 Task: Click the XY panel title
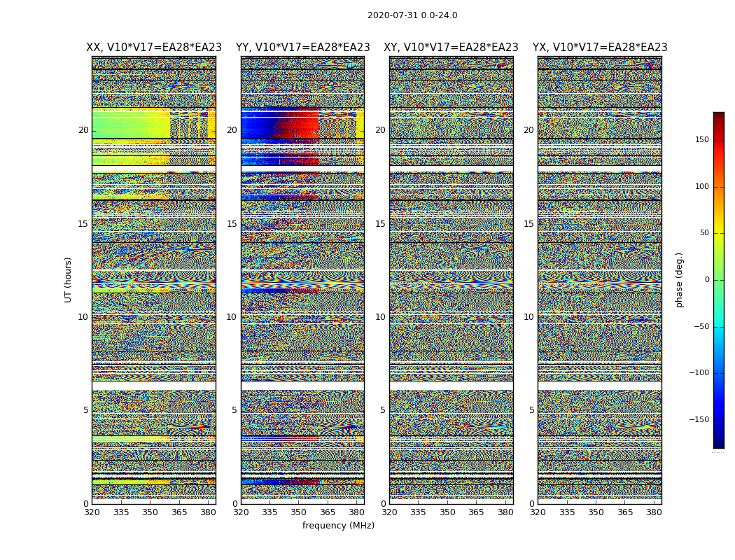[x=451, y=48]
